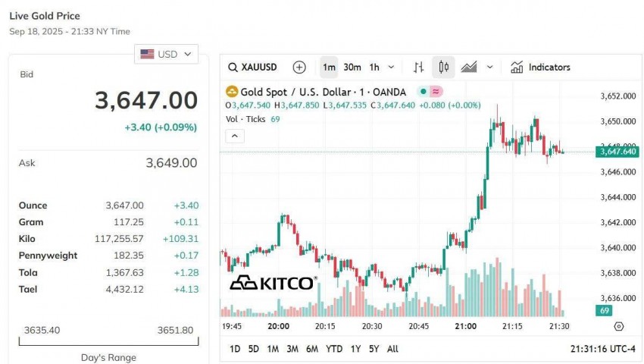Open chart settings hexagon icon
This screenshot has width=644, height=364.
[x=618, y=326]
